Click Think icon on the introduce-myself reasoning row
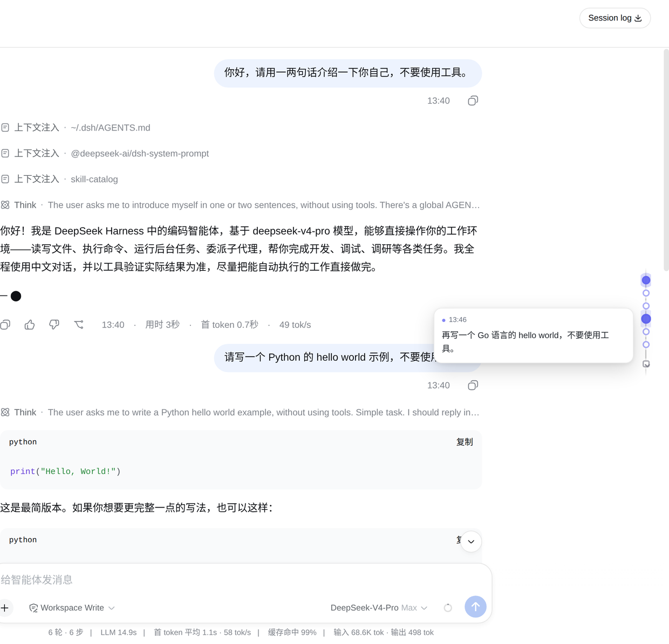Screen dimensions: 669x644 (5, 205)
